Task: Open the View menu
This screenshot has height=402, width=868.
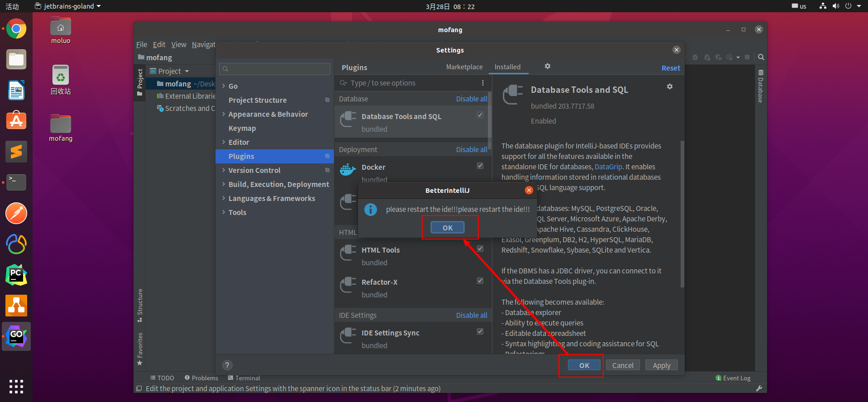Action: [179, 44]
